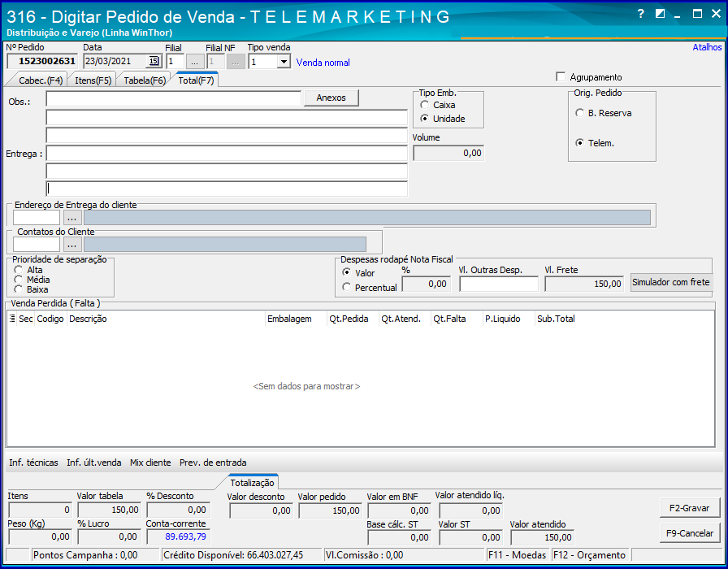Click the first Entrega input field
The height and width of the screenshot is (569, 728).
pos(227,154)
